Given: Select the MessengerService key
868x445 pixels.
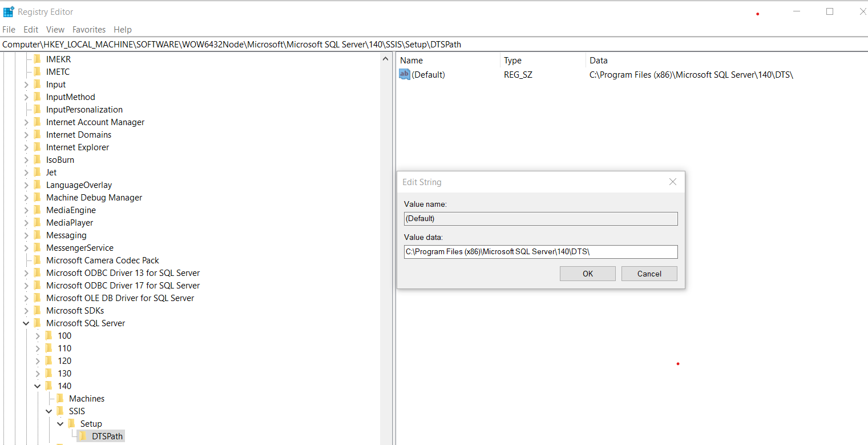Looking at the screenshot, I should (x=80, y=247).
